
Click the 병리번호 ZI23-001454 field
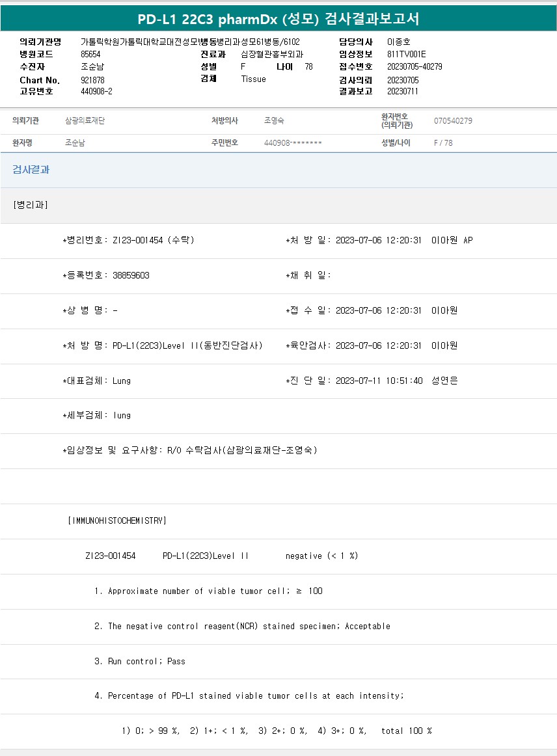pos(128,240)
